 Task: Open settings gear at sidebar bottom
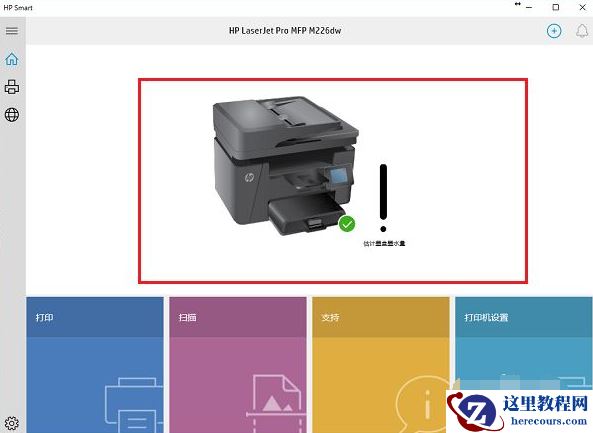[x=12, y=423]
